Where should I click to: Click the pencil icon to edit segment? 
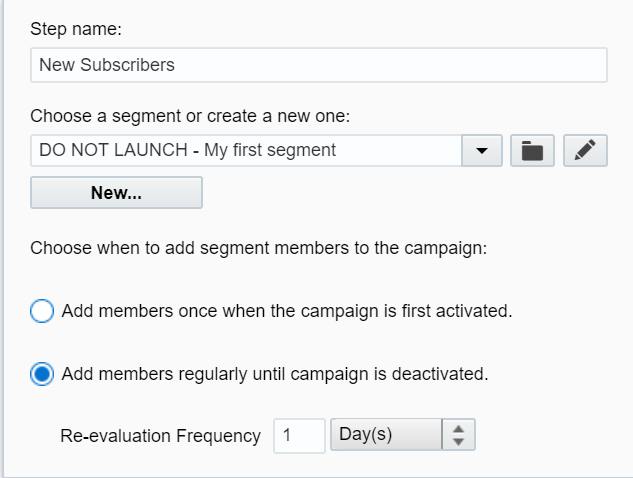coord(586,151)
